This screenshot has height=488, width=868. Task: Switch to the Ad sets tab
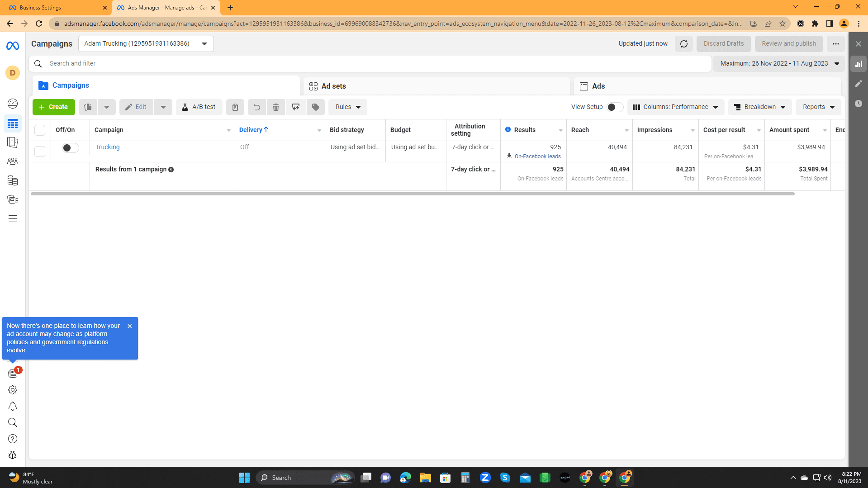436,86
